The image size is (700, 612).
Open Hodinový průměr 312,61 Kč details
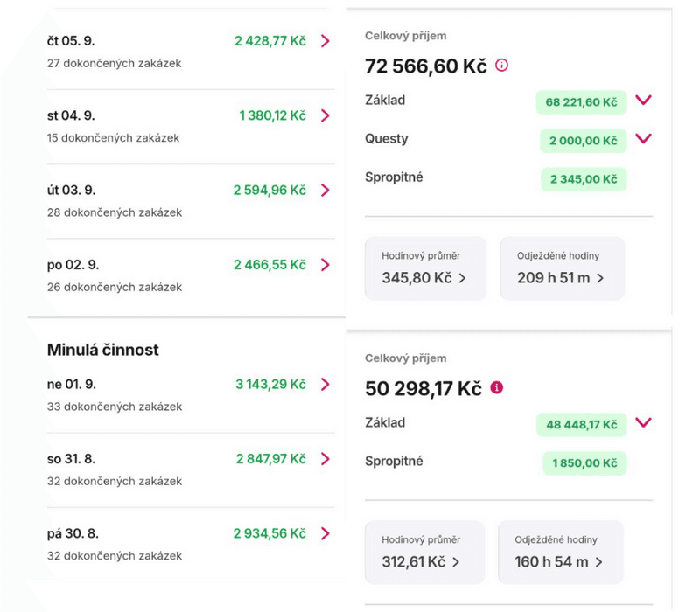point(425,552)
